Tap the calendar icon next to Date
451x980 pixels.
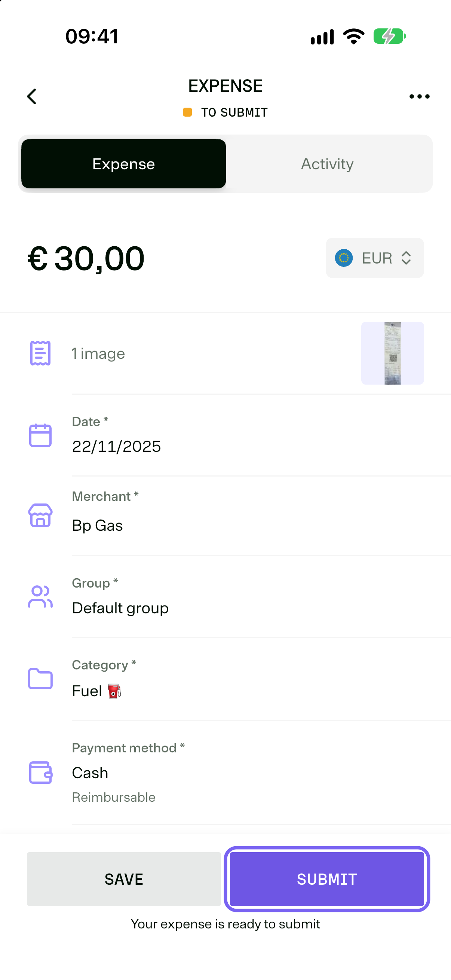point(40,435)
